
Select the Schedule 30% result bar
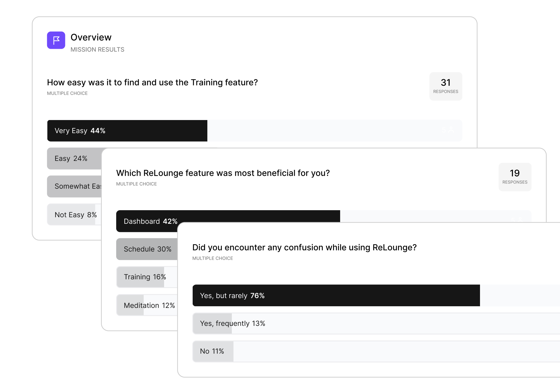click(x=147, y=249)
